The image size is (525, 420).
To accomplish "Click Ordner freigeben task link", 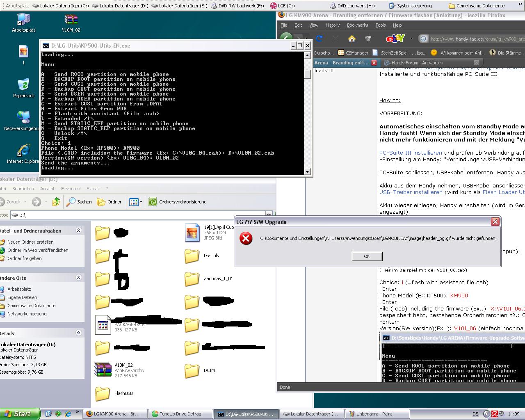I will pyautogui.click(x=24, y=258).
